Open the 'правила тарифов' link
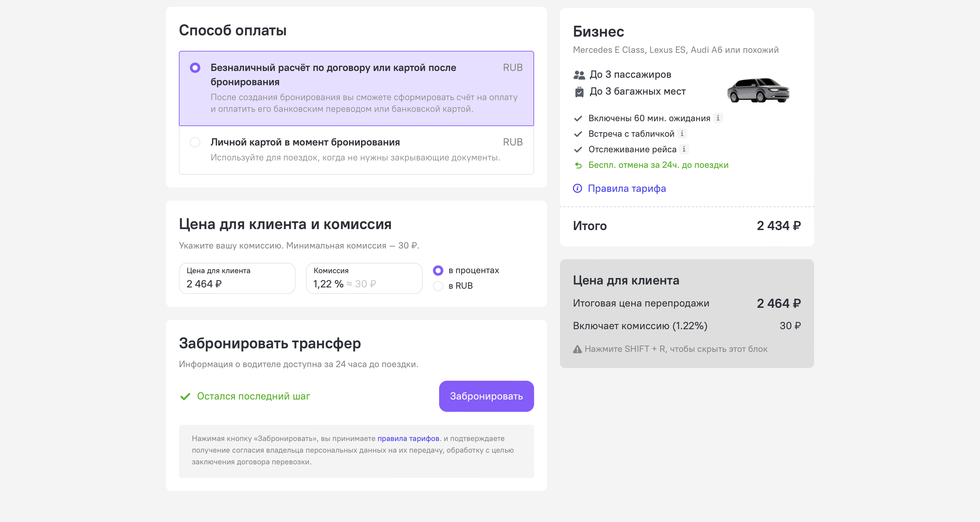980x522 pixels. [408, 438]
